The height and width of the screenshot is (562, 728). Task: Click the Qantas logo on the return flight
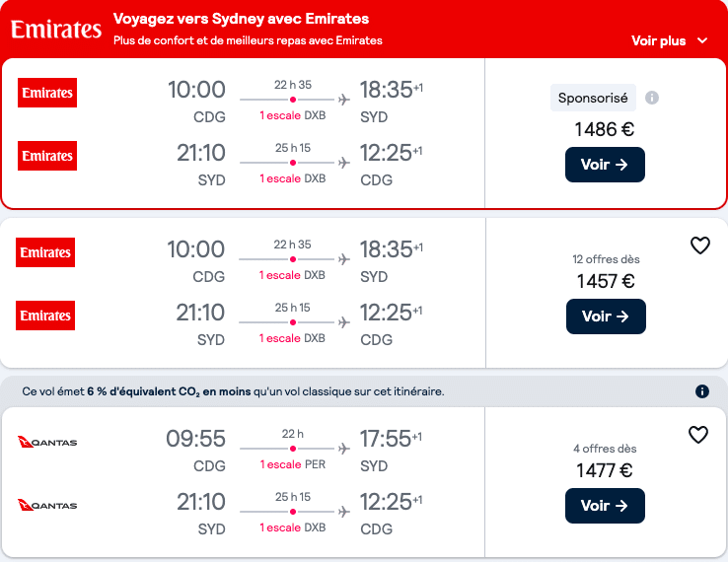pos(47,505)
